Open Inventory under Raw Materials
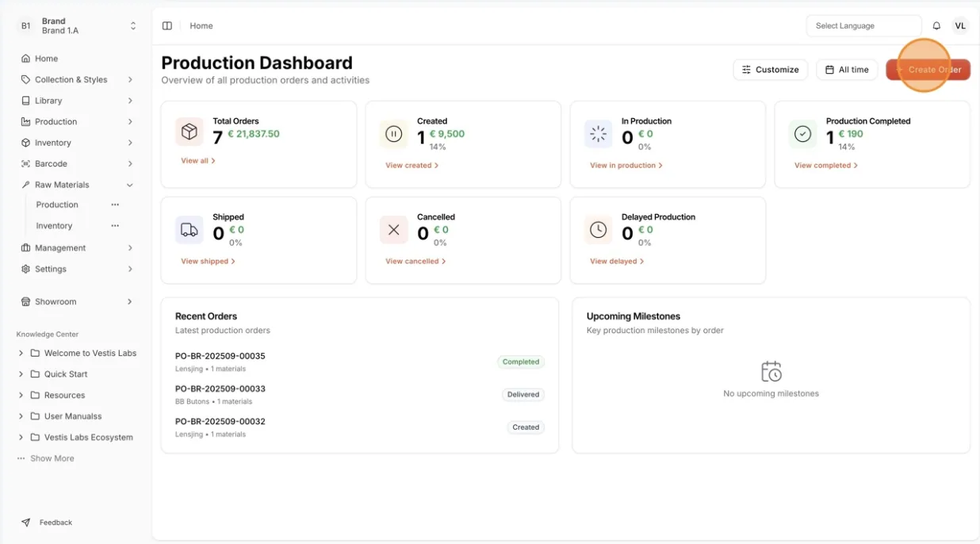Viewport: 980px width, 544px height. point(54,226)
